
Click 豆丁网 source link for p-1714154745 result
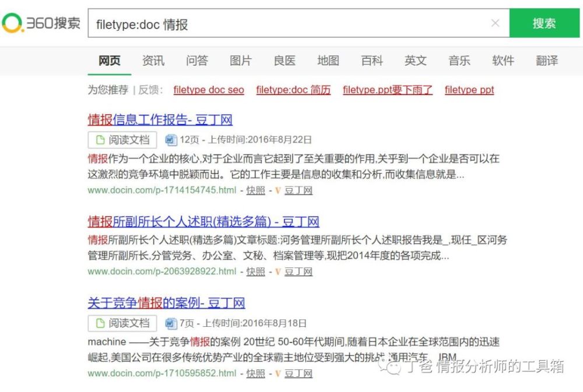click(x=298, y=190)
